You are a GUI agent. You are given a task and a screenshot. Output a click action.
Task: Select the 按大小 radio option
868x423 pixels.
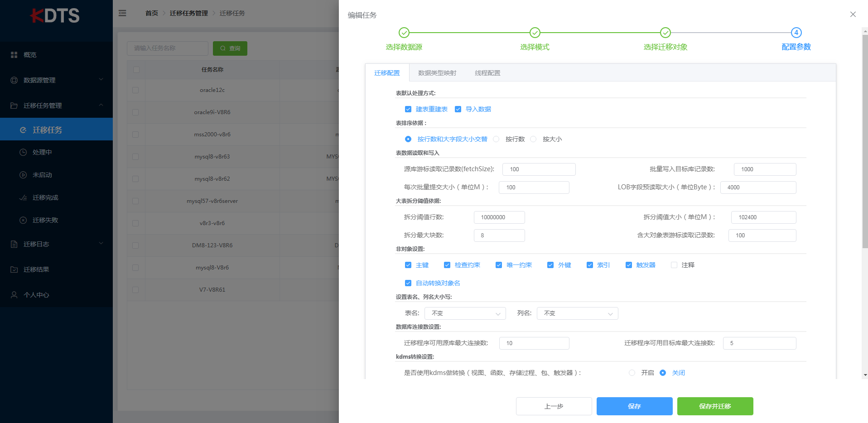click(533, 139)
